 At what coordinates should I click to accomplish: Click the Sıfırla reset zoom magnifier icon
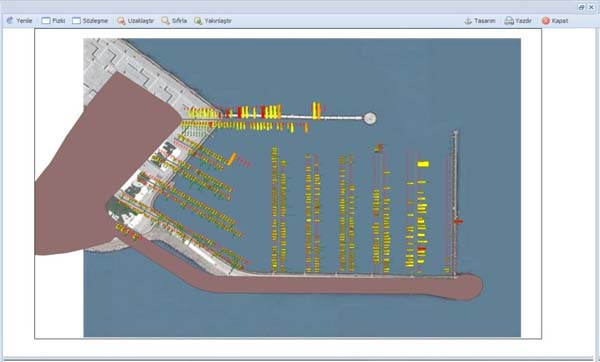click(x=165, y=21)
